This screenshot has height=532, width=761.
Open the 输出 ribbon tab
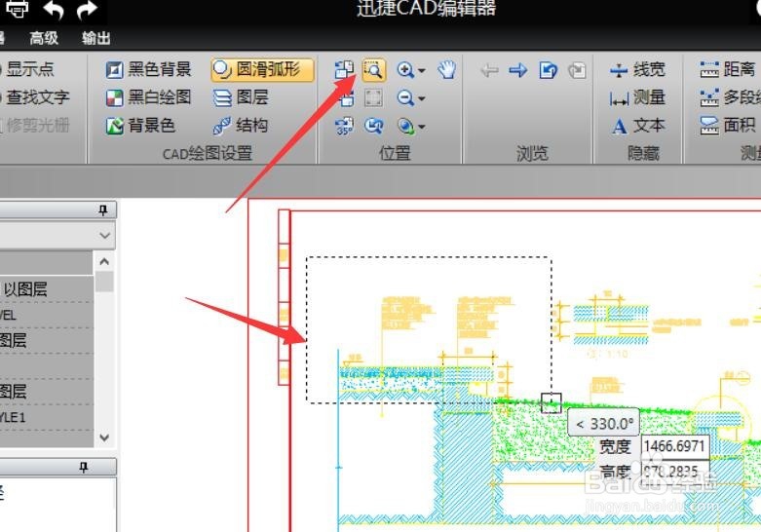coord(95,38)
